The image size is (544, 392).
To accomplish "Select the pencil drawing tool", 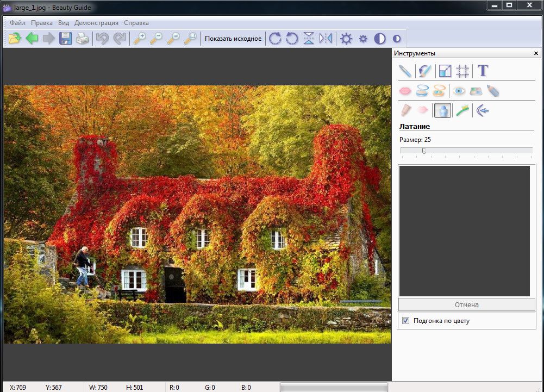I will pyautogui.click(x=405, y=71).
